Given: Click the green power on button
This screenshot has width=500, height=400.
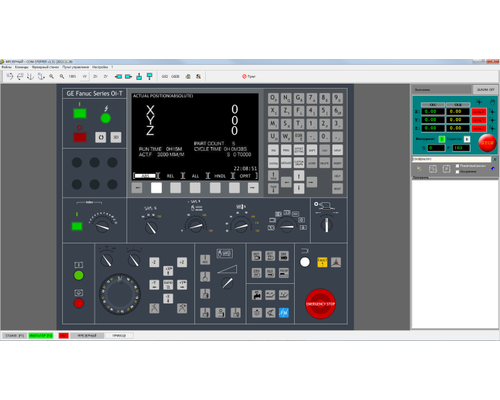Looking at the screenshot, I should pos(80,114).
